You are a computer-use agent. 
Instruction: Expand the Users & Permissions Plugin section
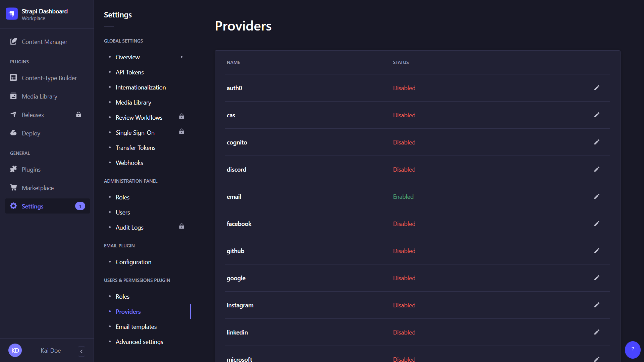[x=137, y=280]
